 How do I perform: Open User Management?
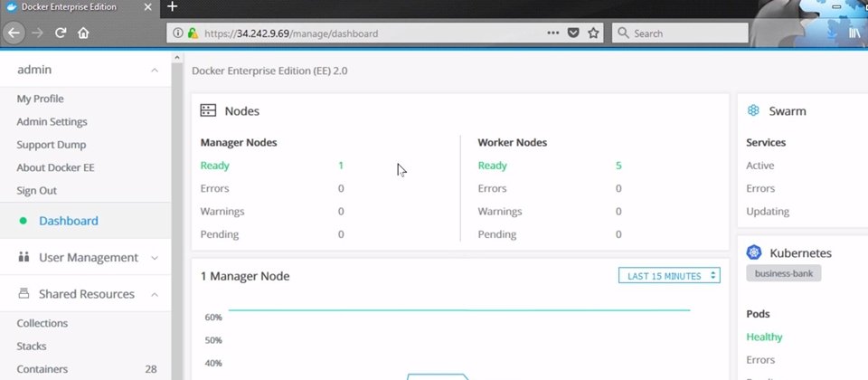click(x=89, y=258)
